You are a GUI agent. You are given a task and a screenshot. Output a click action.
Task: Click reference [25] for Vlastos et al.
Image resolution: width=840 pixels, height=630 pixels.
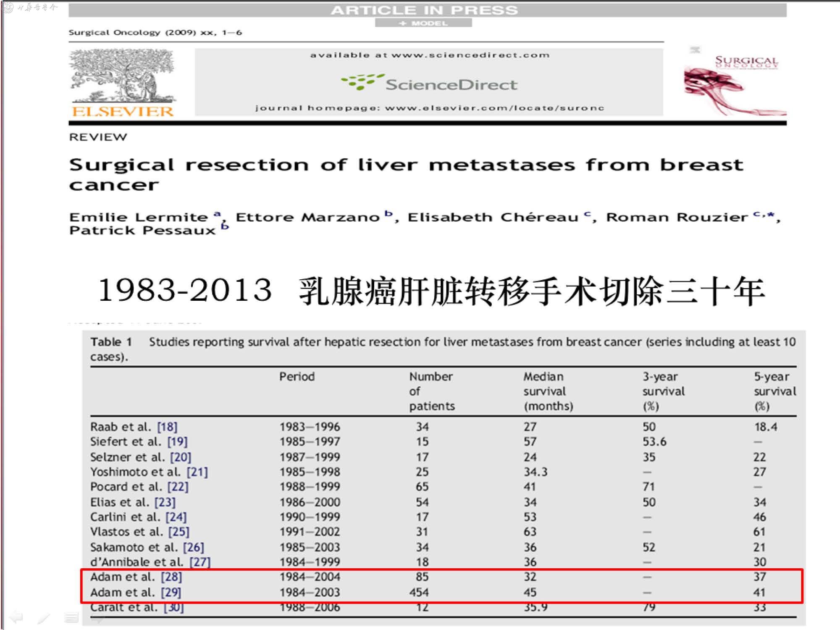point(178,532)
